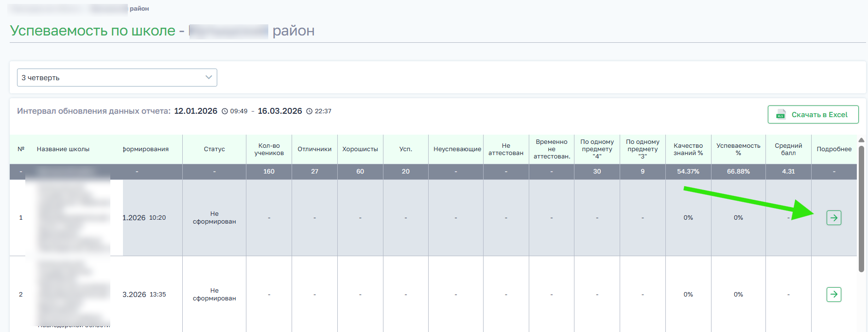
Task: Click the Средний балл column header
Action: (x=788, y=149)
